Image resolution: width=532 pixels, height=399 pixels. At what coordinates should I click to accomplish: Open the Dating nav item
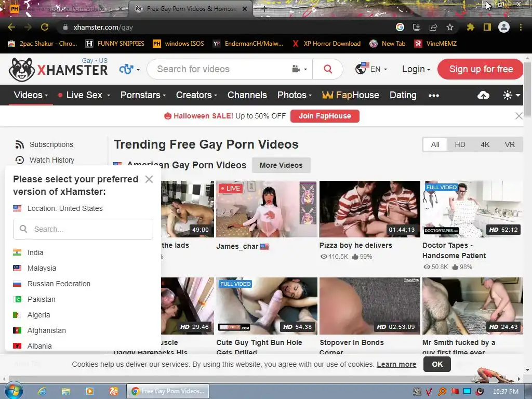(403, 96)
